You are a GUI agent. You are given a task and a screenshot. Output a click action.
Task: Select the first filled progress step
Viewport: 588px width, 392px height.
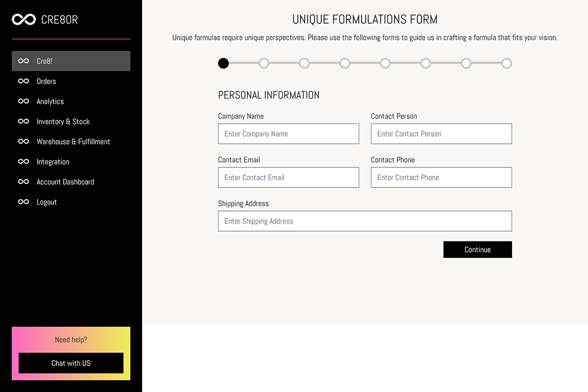(x=223, y=63)
